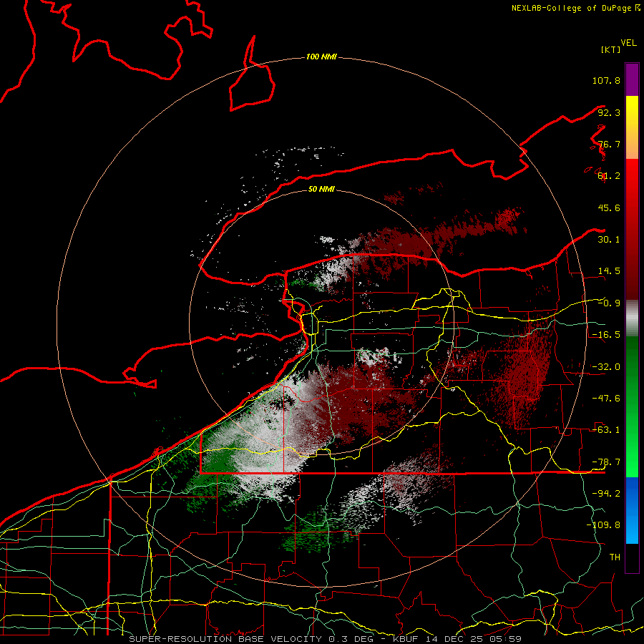Select the 92.3 velocity scale value
This screenshot has height=644, width=644.
(609, 112)
